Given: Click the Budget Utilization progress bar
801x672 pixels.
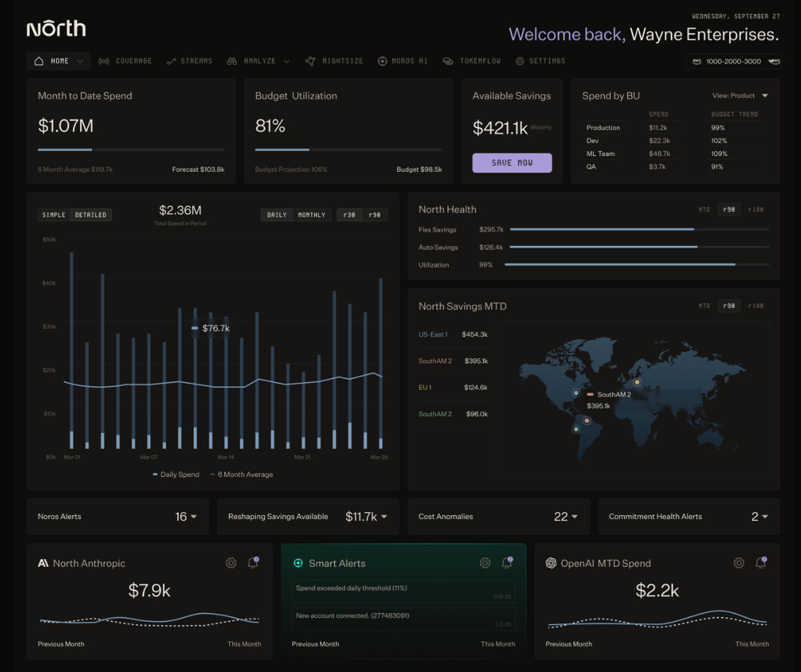Looking at the screenshot, I should pos(348,150).
